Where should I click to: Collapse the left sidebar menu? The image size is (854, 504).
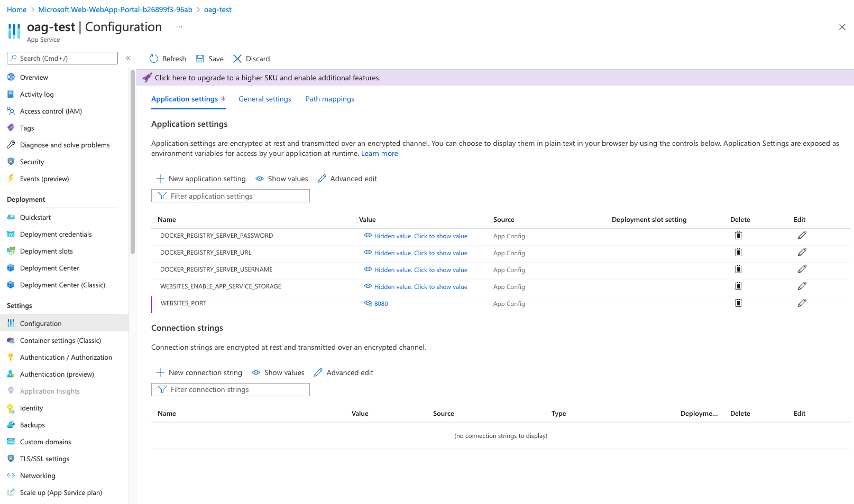coord(128,58)
